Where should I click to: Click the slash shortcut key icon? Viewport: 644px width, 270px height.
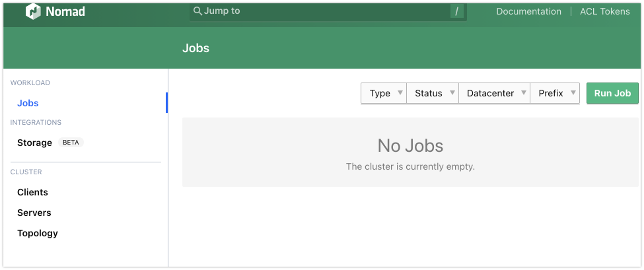coord(456,11)
